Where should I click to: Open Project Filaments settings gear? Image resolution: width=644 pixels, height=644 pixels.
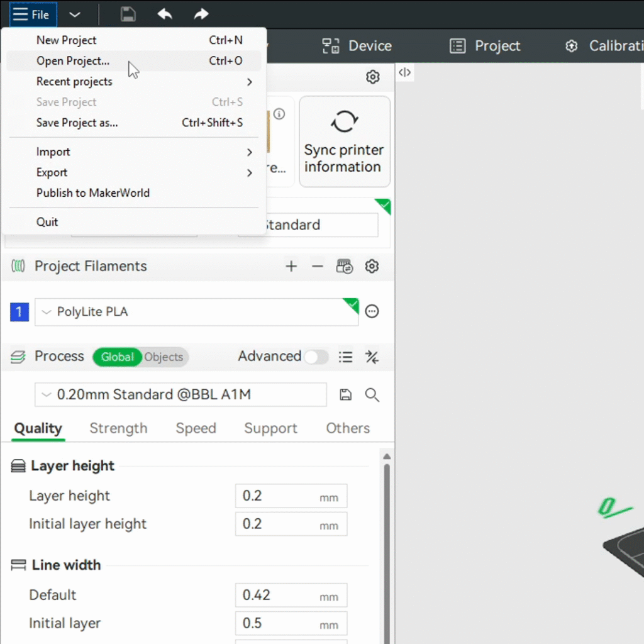(372, 267)
